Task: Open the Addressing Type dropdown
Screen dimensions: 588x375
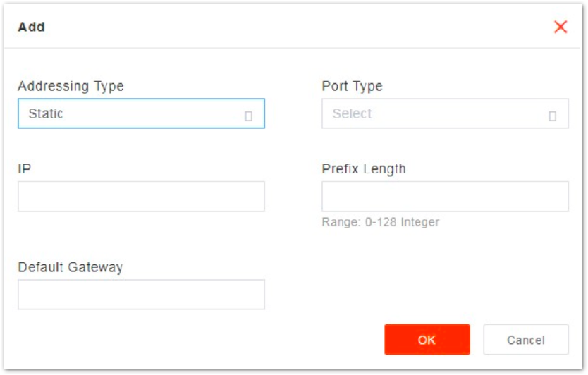Action: click(142, 113)
